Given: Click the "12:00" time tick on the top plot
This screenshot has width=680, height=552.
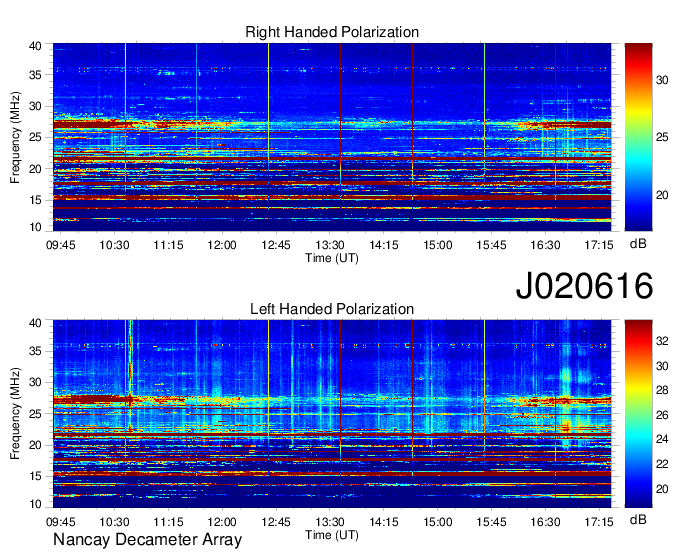Looking at the screenshot, I should pyautogui.click(x=222, y=245).
